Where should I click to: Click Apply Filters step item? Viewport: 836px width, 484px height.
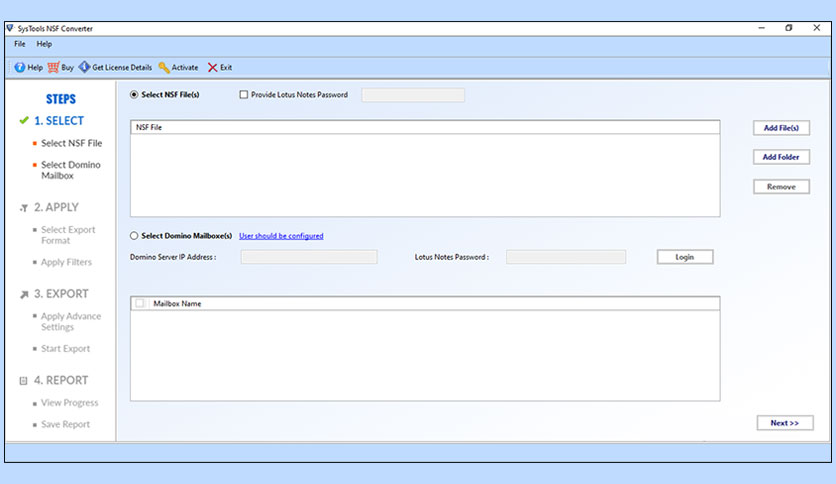66,262
